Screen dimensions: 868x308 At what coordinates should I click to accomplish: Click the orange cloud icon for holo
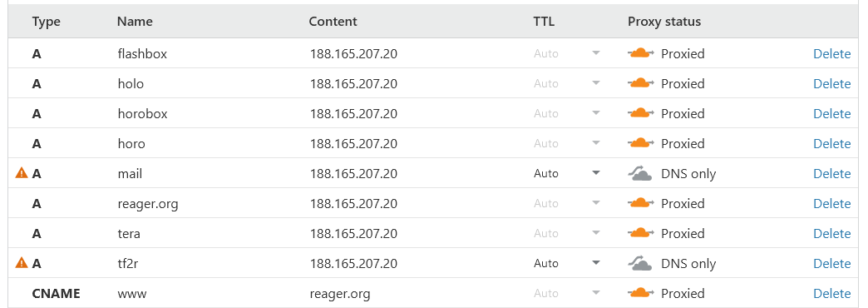coord(641,83)
